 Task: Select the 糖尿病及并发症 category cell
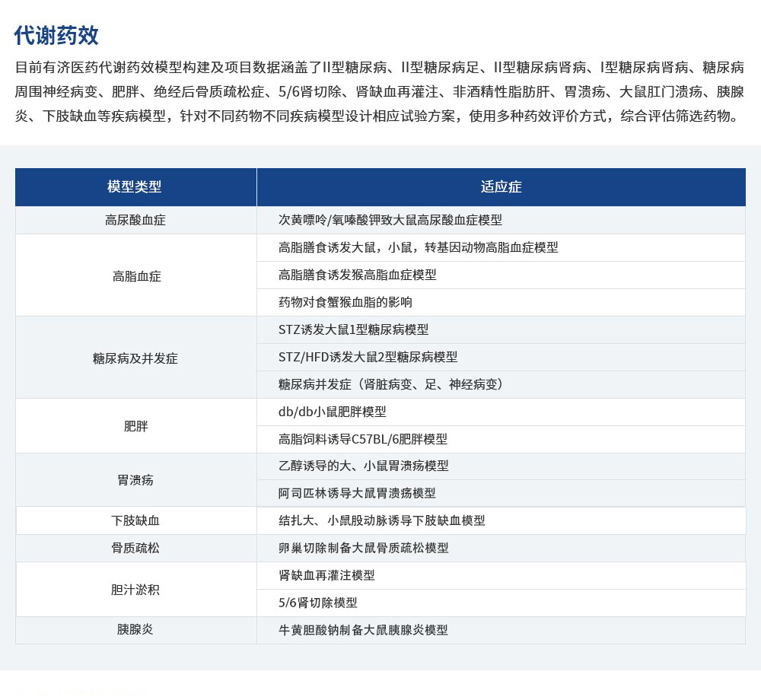click(x=135, y=358)
